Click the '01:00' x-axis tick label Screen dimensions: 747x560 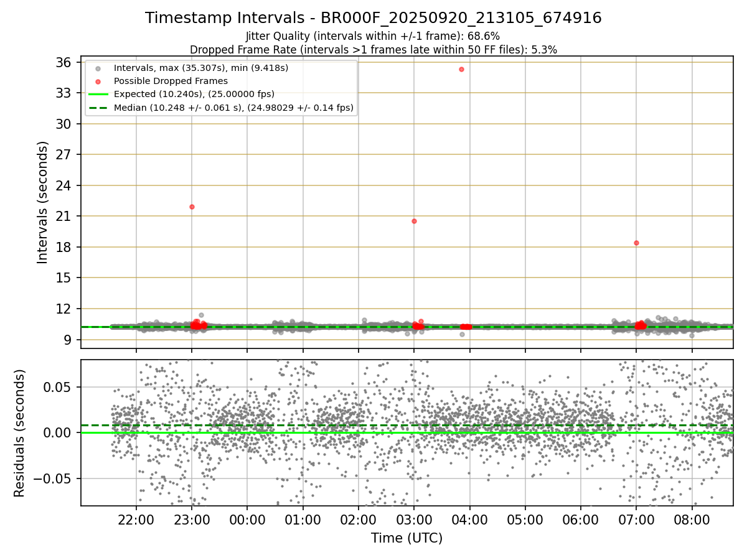pyautogui.click(x=303, y=521)
